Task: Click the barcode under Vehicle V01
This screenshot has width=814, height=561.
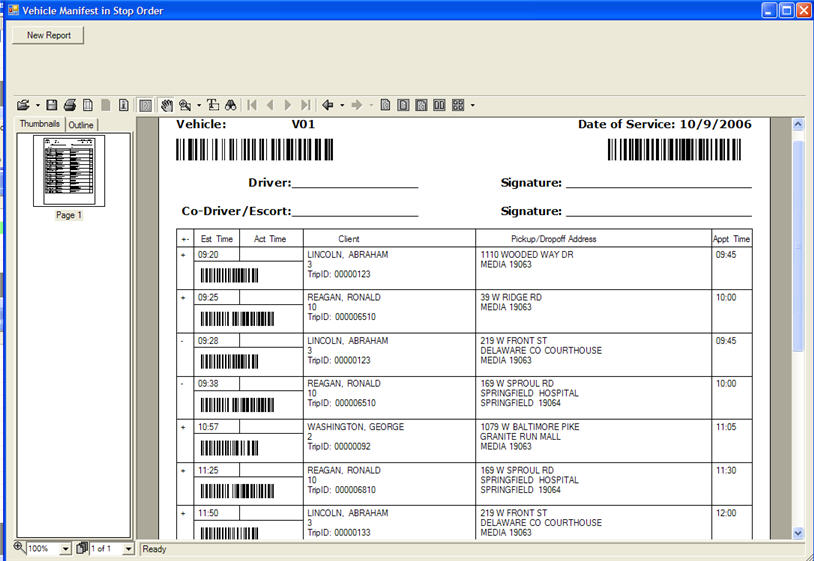Action: tap(254, 149)
